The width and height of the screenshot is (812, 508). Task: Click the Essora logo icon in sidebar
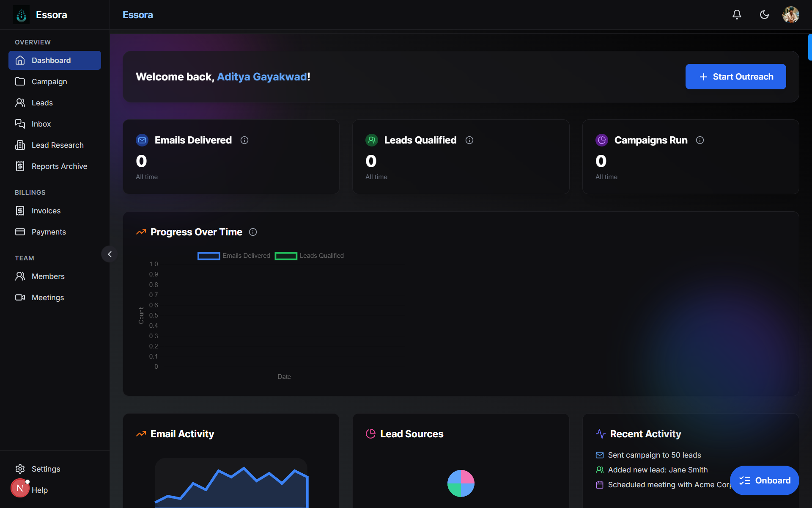(x=21, y=15)
